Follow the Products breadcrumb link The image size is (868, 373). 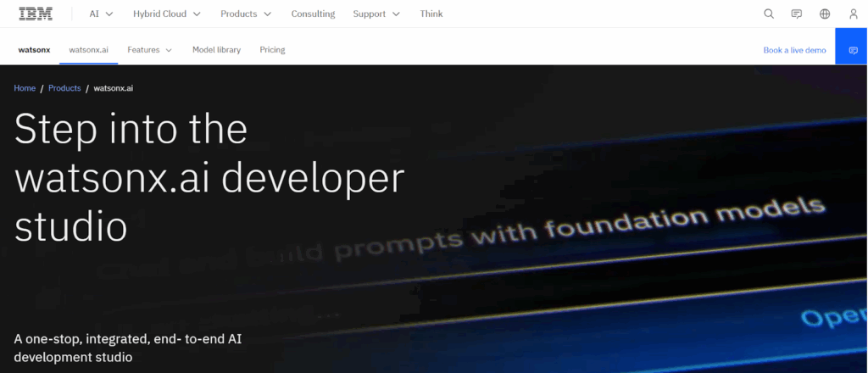(x=64, y=88)
